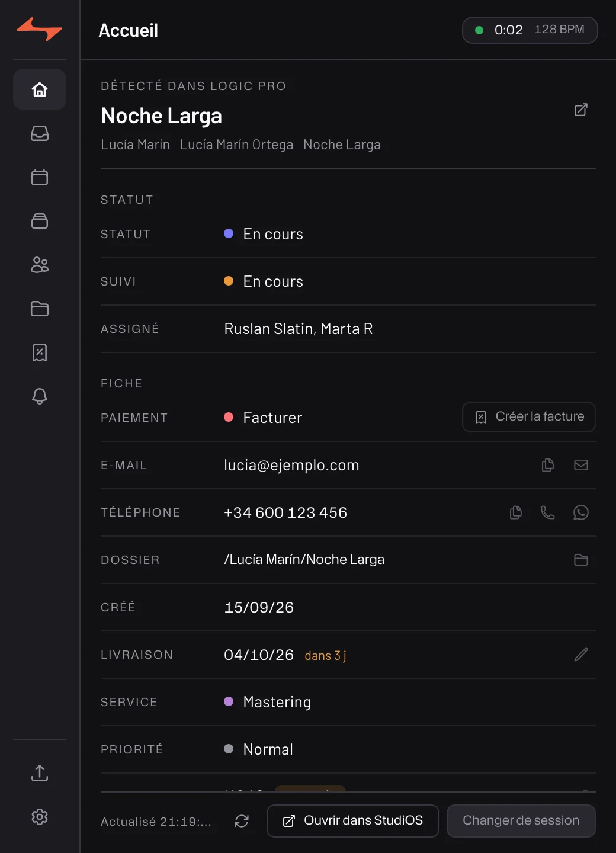Open the Home page in the sidebar

[40, 89]
